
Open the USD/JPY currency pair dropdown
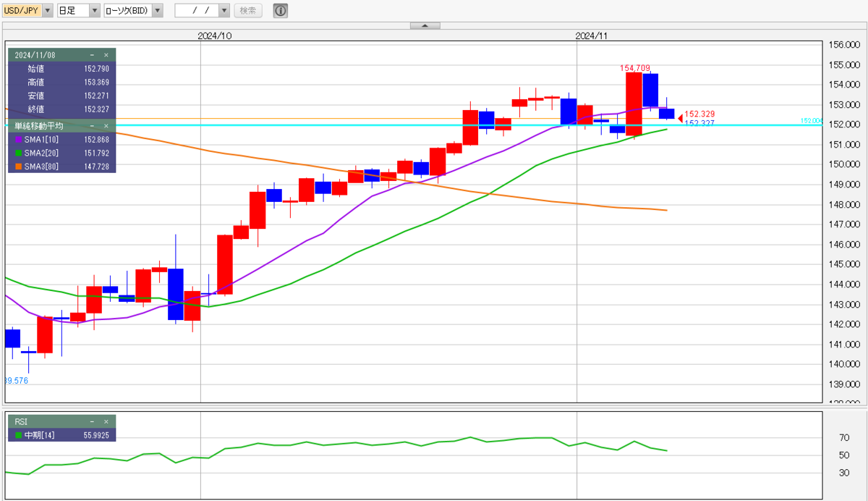tap(48, 10)
